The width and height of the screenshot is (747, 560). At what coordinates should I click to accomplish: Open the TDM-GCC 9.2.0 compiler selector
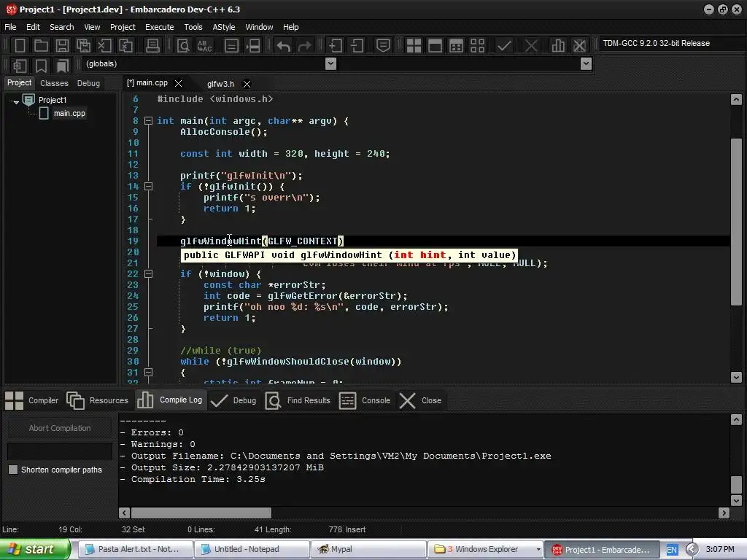671,43
